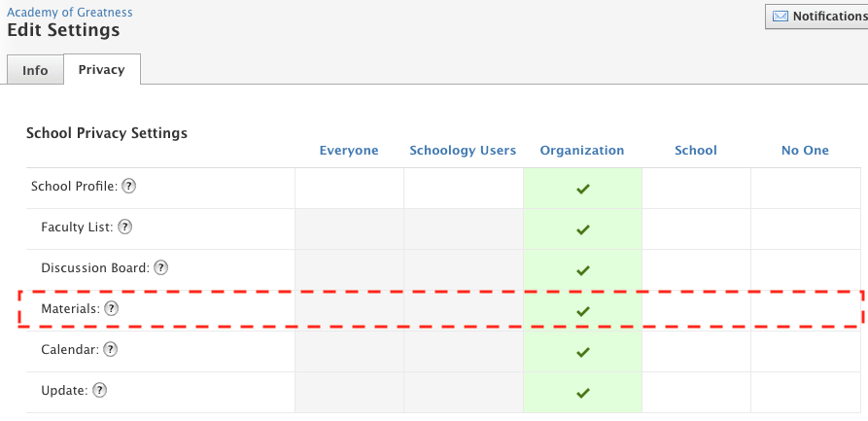Click the Materials question mark icon
Viewport: 868px width, 421px height.
[111, 308]
